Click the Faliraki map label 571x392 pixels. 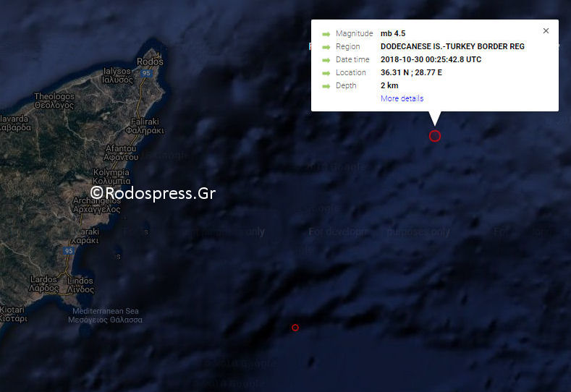[145, 126]
